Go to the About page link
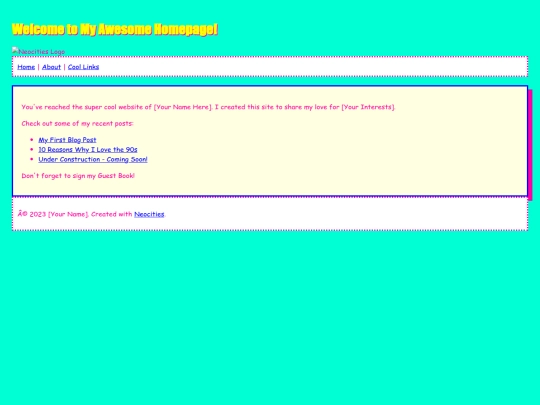 (51, 67)
